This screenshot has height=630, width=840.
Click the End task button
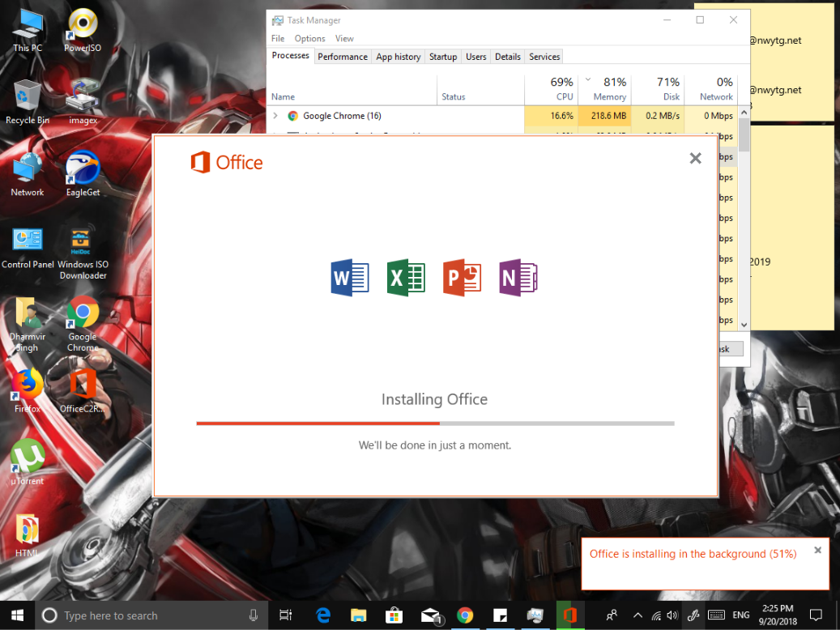[731, 348]
